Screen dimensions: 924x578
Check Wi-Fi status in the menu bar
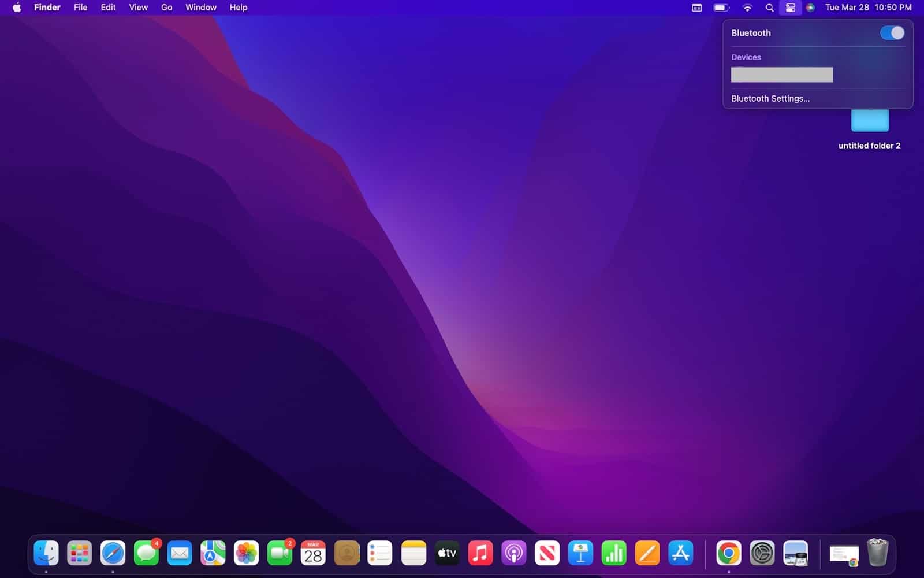click(x=747, y=8)
